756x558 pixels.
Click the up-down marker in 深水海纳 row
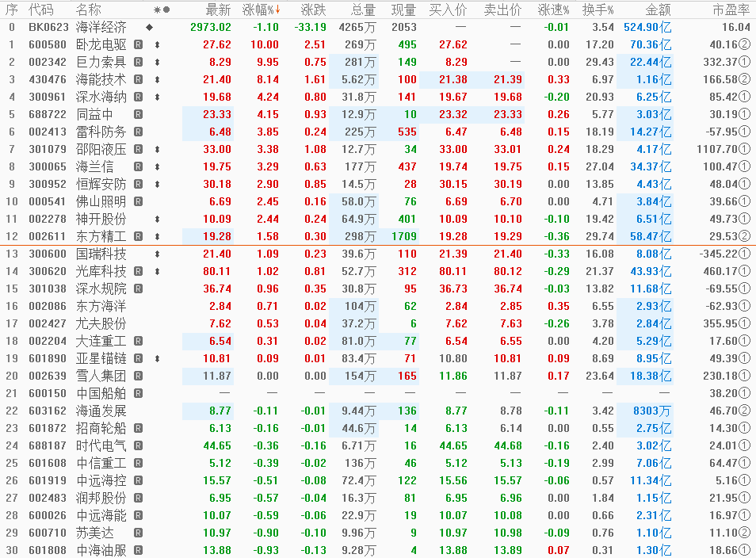click(x=157, y=97)
